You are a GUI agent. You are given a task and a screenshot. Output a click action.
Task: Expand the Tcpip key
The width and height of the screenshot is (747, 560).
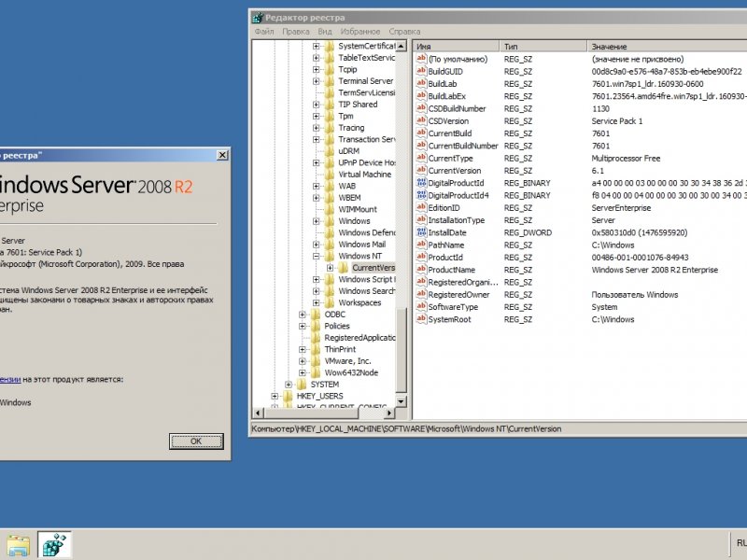(x=316, y=69)
